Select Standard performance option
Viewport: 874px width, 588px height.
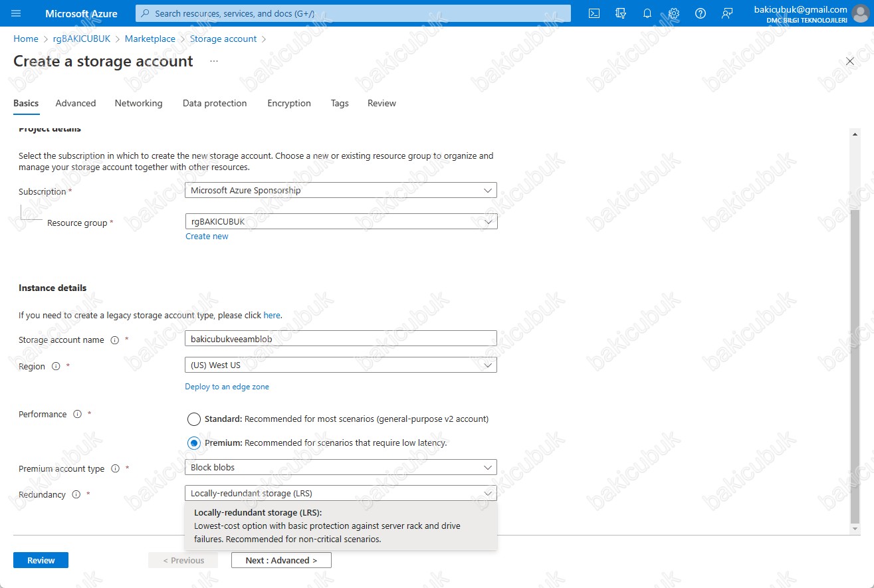(x=193, y=419)
